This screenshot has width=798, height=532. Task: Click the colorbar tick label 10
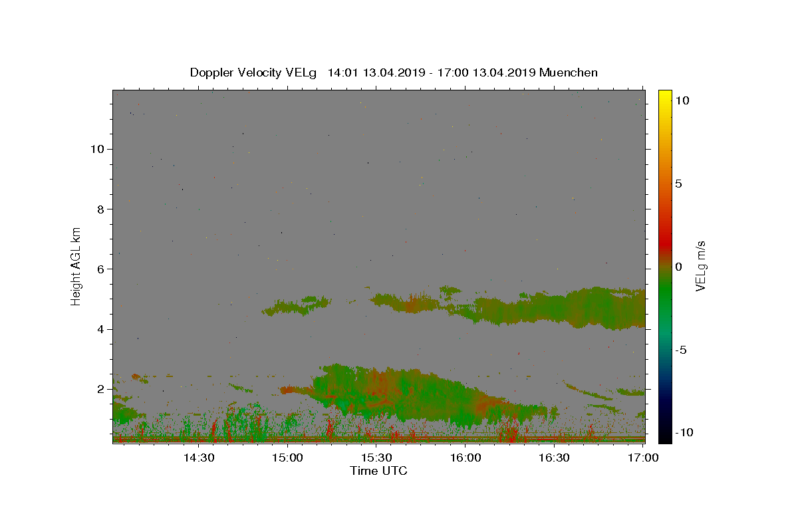(682, 100)
